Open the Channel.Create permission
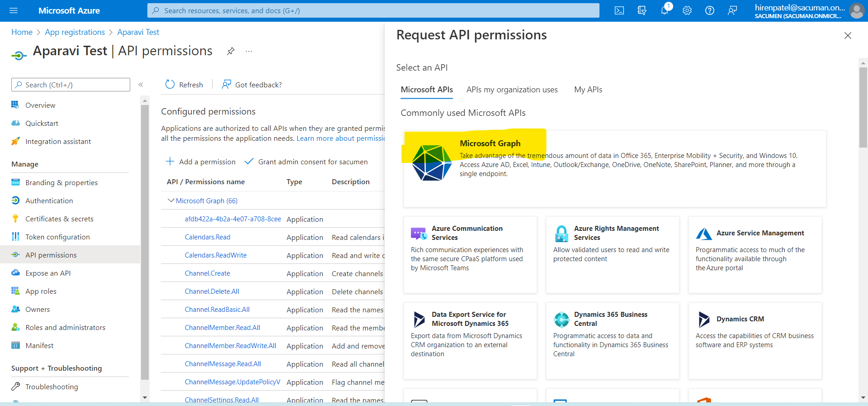The width and height of the screenshot is (868, 406). pyautogui.click(x=207, y=273)
